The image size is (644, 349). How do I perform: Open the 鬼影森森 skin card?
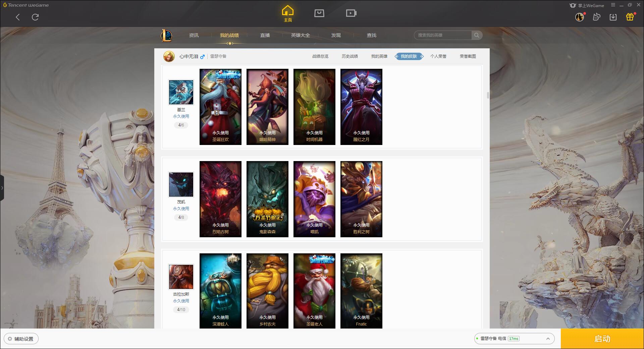(x=267, y=199)
